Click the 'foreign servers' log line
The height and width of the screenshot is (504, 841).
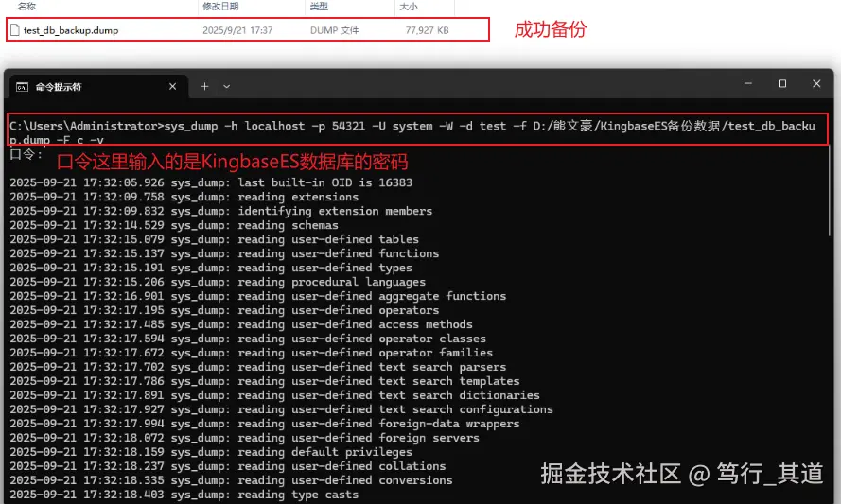tap(245, 438)
